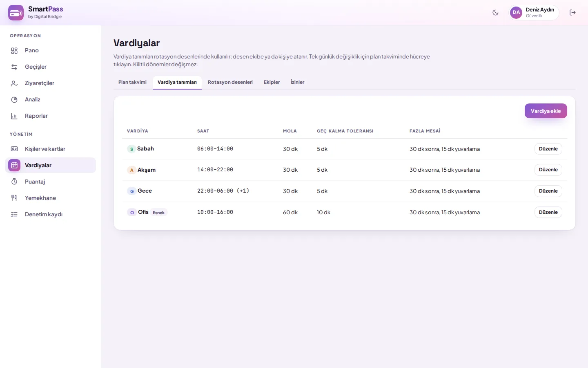
Task: Toggle dark mode with the moon icon
Action: point(495,13)
